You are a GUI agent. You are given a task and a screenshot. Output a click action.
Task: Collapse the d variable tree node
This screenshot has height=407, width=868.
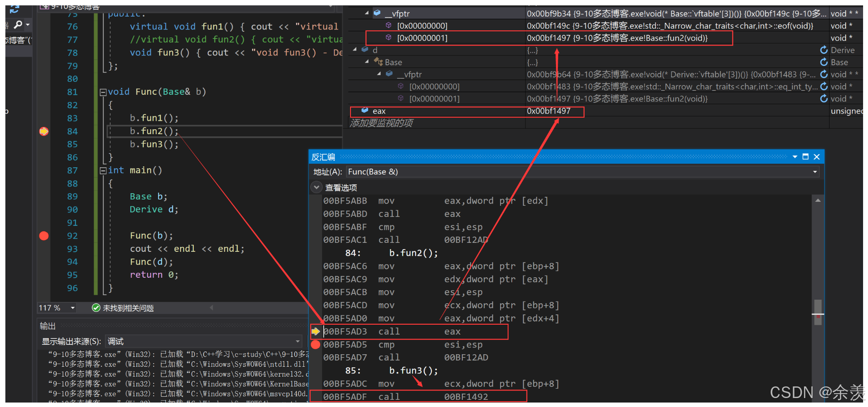click(x=355, y=50)
